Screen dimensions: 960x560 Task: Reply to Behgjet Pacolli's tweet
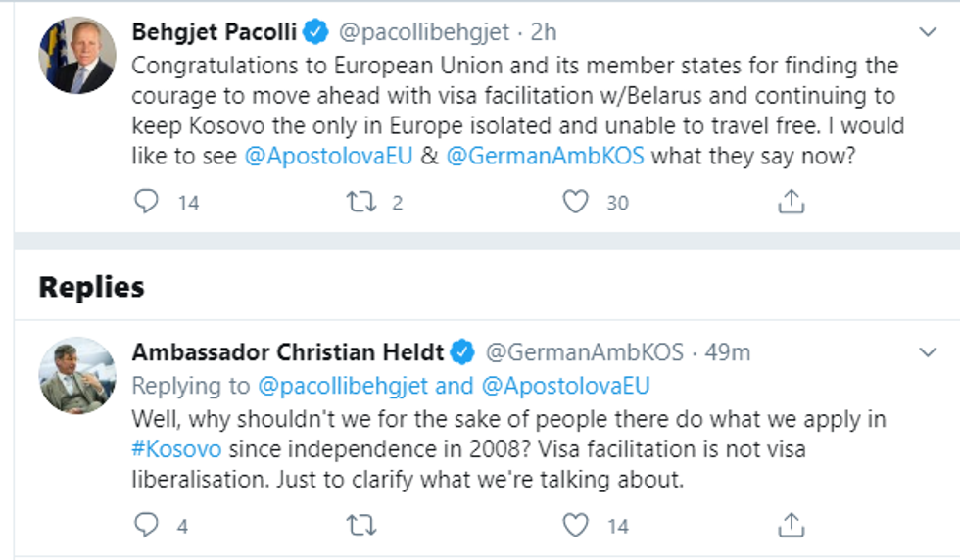coord(146,202)
